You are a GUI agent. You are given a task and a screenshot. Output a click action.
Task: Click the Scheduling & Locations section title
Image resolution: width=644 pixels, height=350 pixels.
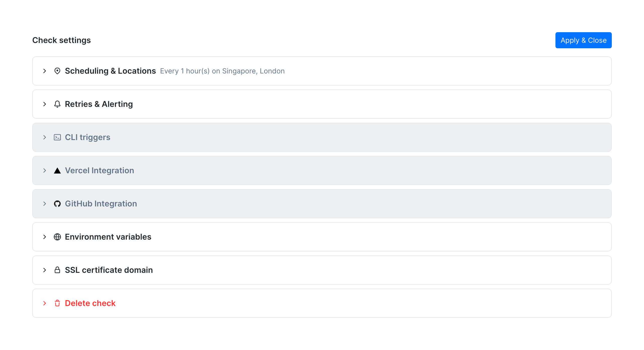(110, 71)
